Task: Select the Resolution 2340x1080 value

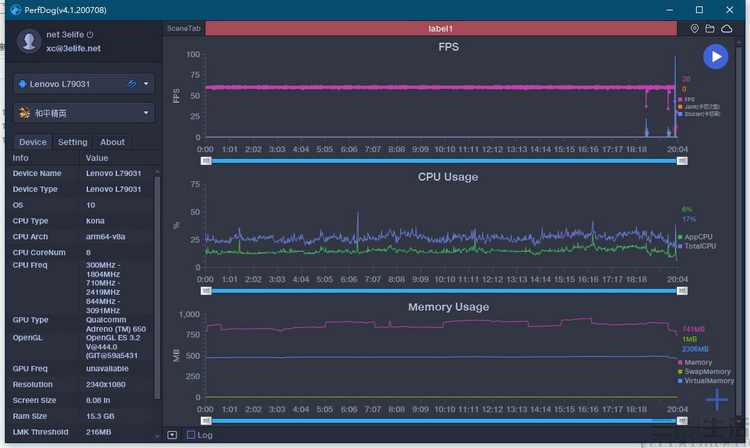Action: coord(105,384)
